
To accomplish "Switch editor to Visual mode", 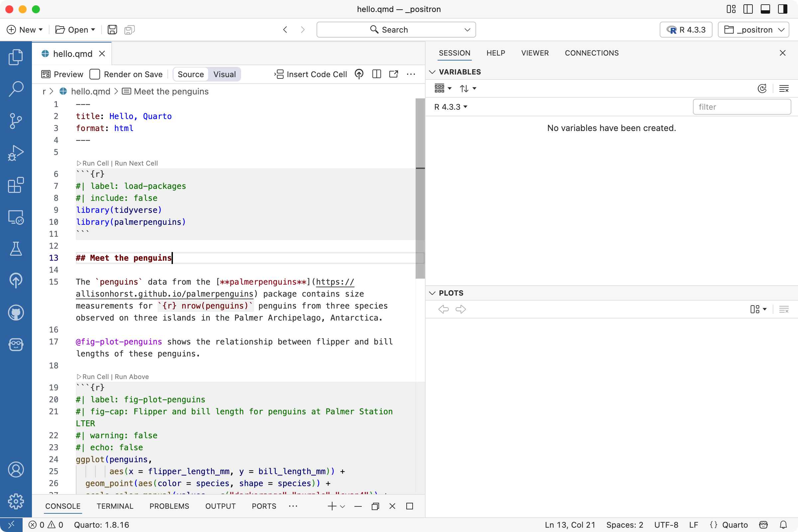I will click(x=224, y=74).
